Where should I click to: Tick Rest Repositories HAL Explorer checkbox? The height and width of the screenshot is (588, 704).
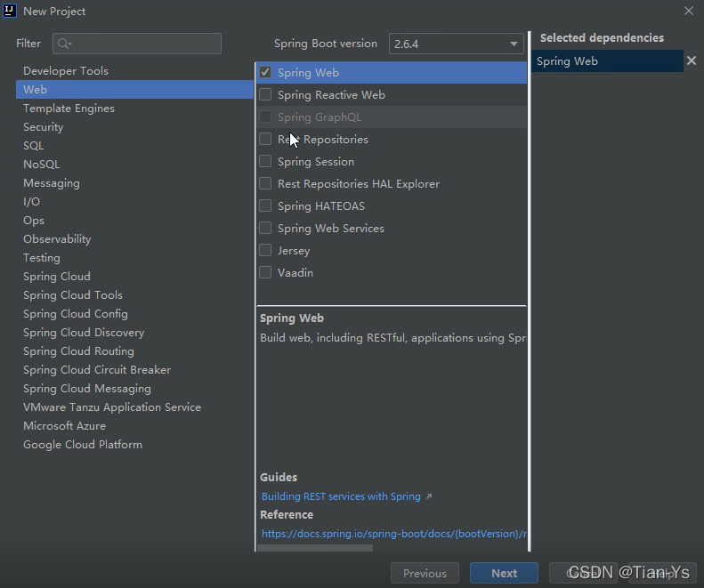(x=265, y=183)
